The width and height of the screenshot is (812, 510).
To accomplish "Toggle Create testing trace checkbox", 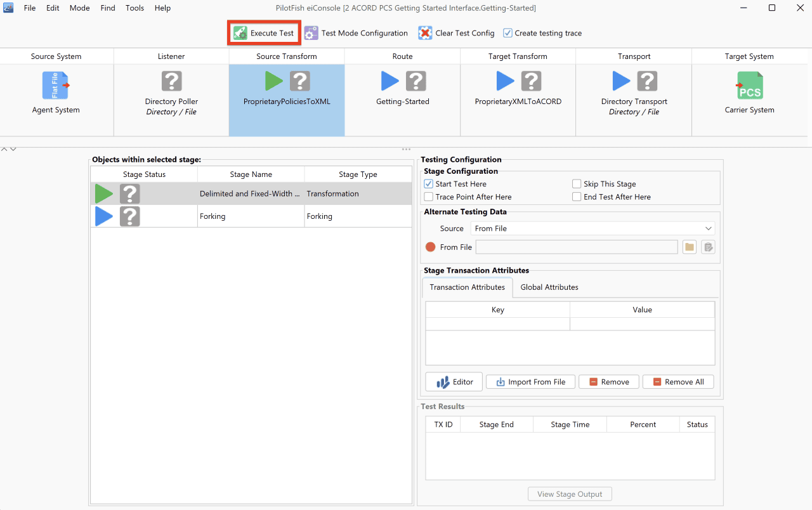I will (x=507, y=33).
